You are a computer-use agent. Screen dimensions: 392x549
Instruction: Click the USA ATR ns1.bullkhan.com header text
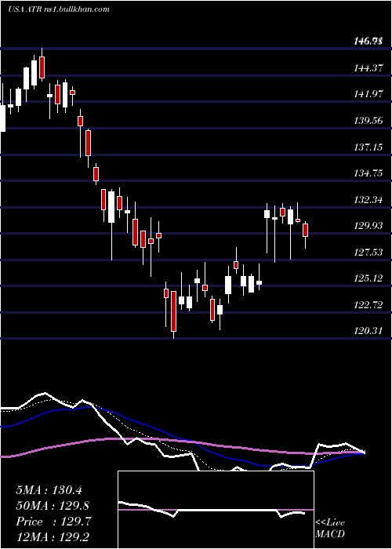tap(59, 9)
